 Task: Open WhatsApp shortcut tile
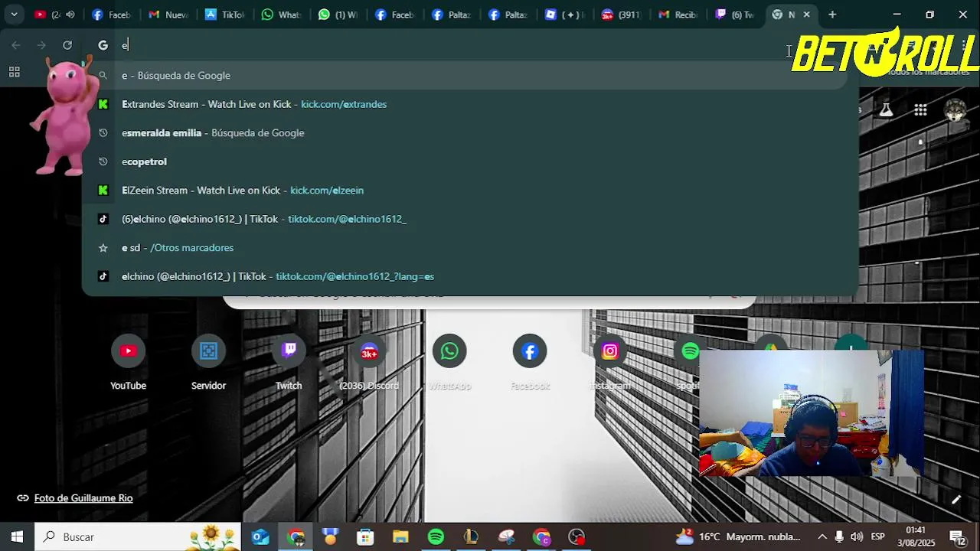pos(449,363)
